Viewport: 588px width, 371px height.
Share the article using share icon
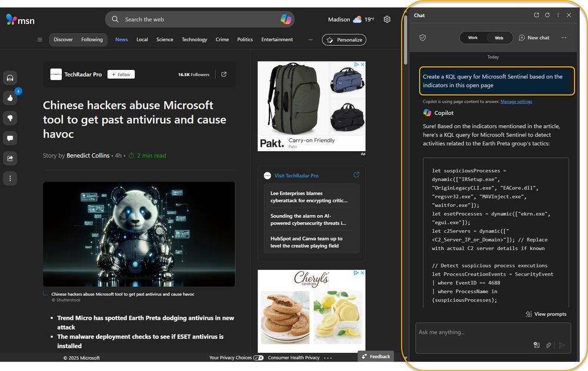coord(10,158)
